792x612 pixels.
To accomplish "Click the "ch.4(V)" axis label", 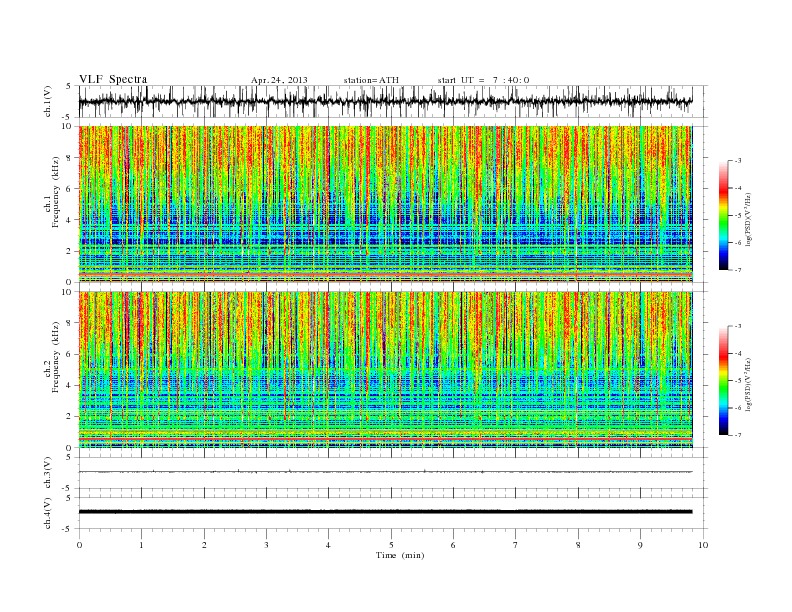I will (x=48, y=513).
